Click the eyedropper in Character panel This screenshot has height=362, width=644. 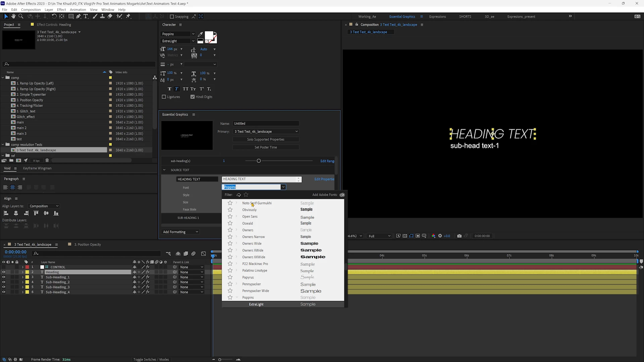coord(200,34)
